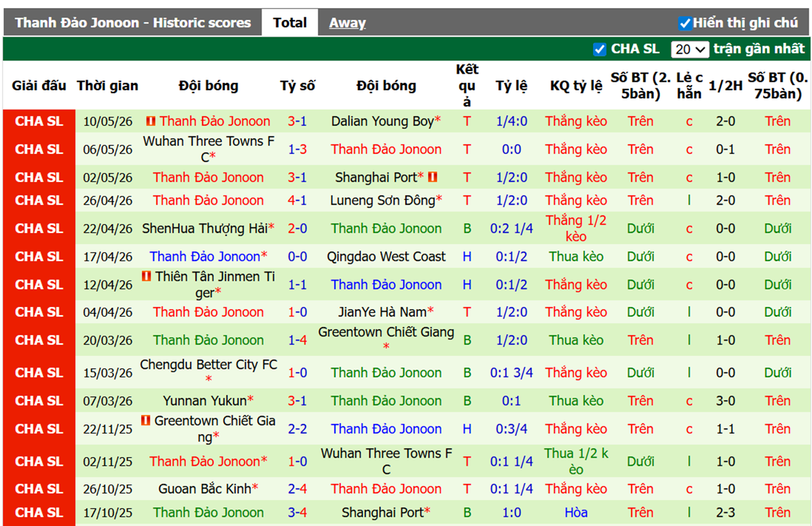812x526 pixels.
Task: Click Tỷ số column header
Action: [x=298, y=86]
